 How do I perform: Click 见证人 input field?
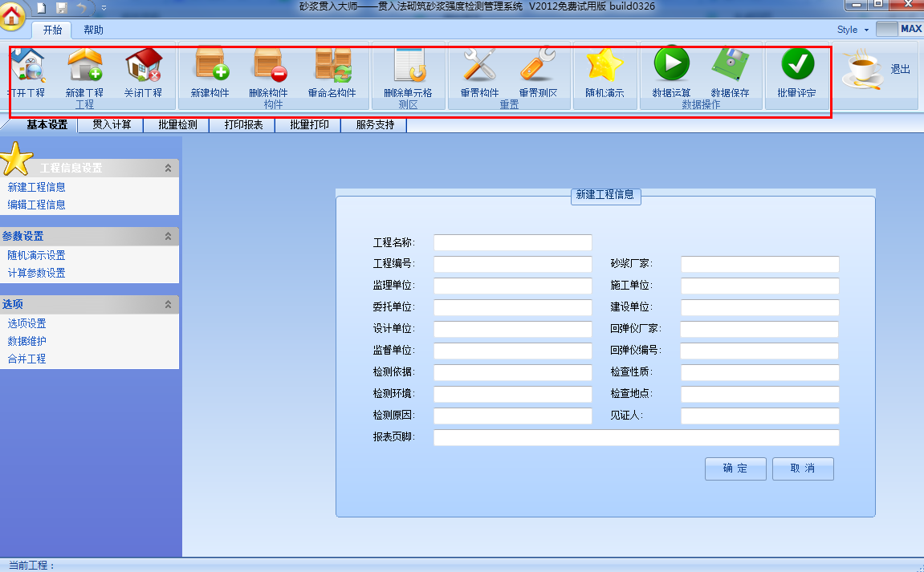760,416
